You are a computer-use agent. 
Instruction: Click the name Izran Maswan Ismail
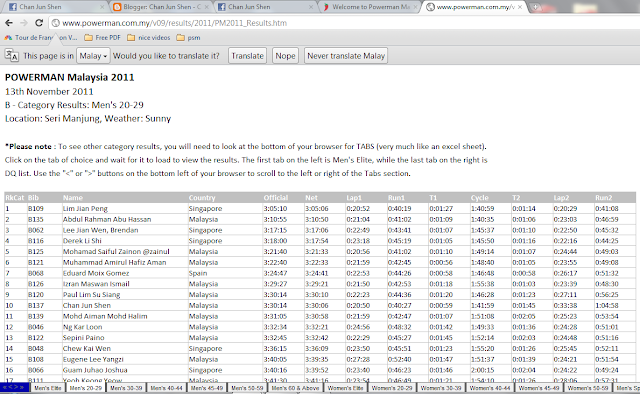[96, 284]
